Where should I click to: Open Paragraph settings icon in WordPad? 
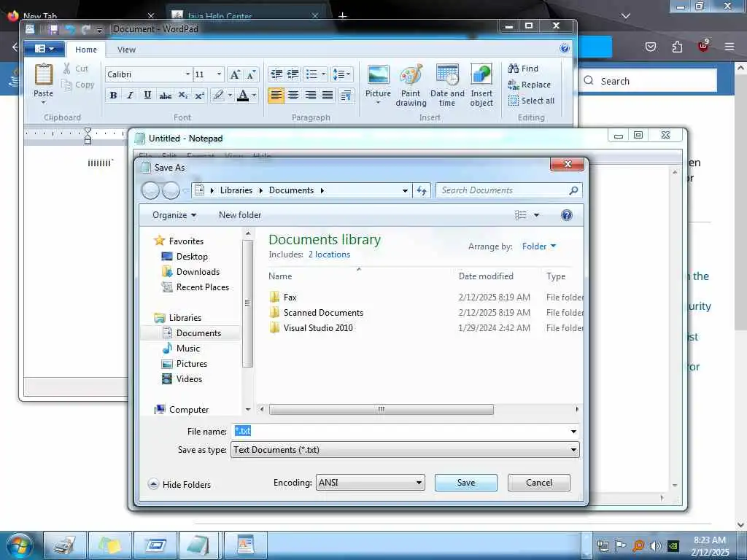point(346,96)
